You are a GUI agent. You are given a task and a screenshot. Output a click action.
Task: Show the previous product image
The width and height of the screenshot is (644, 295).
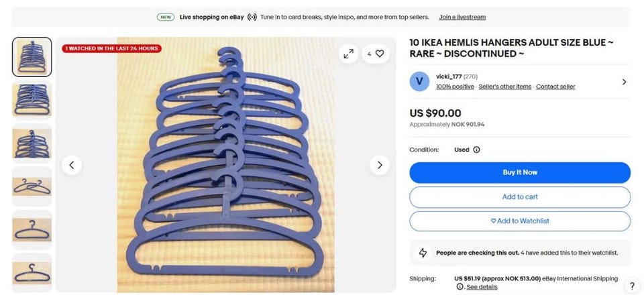[x=72, y=165]
